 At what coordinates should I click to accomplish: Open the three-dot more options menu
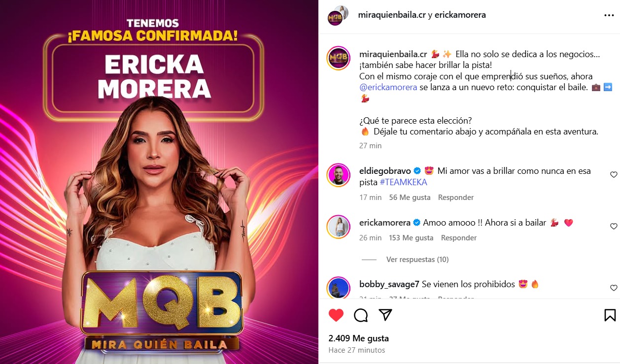click(x=609, y=15)
